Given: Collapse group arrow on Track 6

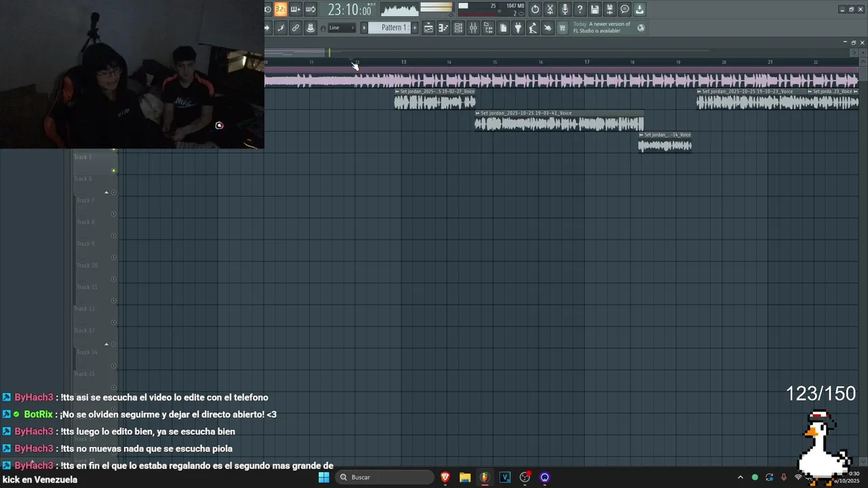Looking at the screenshot, I should click(x=106, y=192).
